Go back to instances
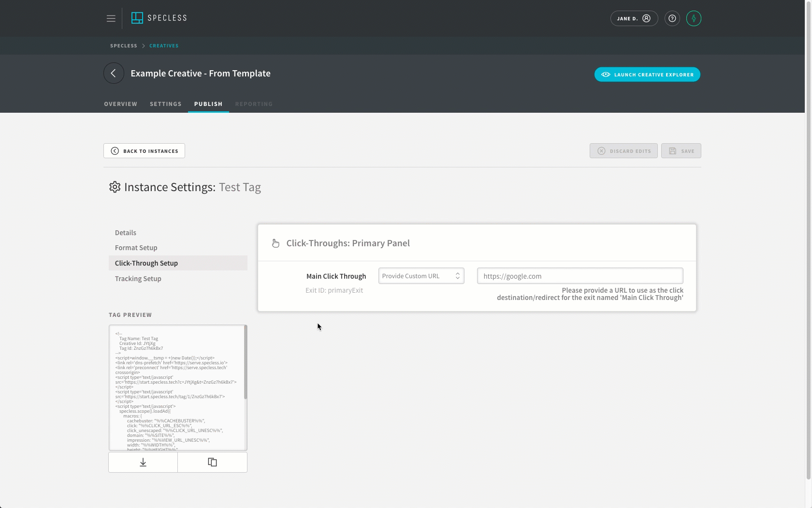Viewport: 812px width, 508px height. (x=144, y=151)
